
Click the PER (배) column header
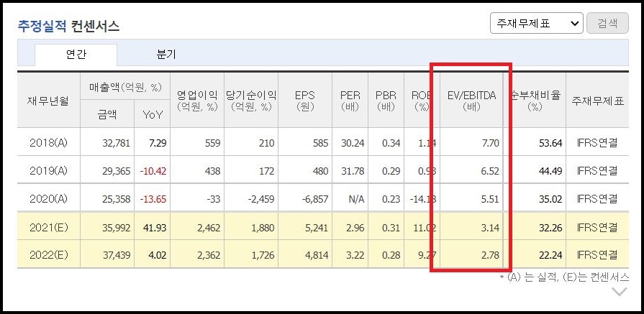pos(350,101)
